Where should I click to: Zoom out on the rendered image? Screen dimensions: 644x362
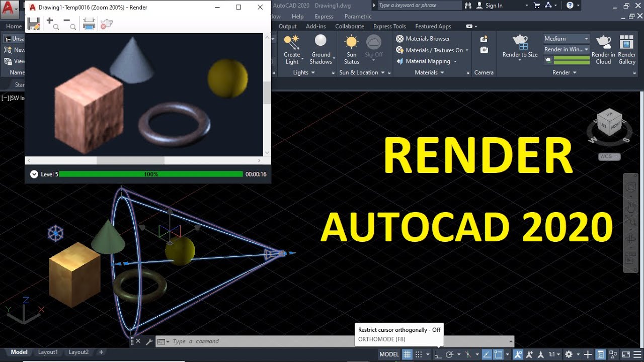(x=69, y=24)
